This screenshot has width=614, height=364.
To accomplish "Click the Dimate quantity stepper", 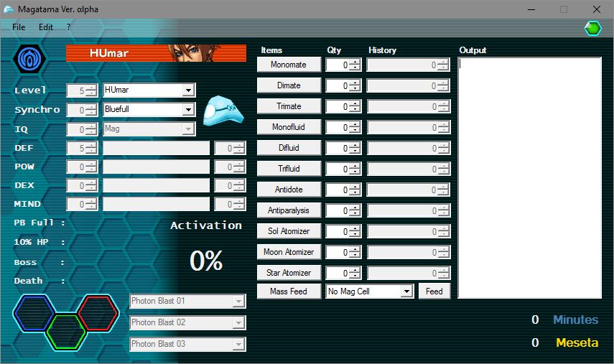I will coord(343,85).
